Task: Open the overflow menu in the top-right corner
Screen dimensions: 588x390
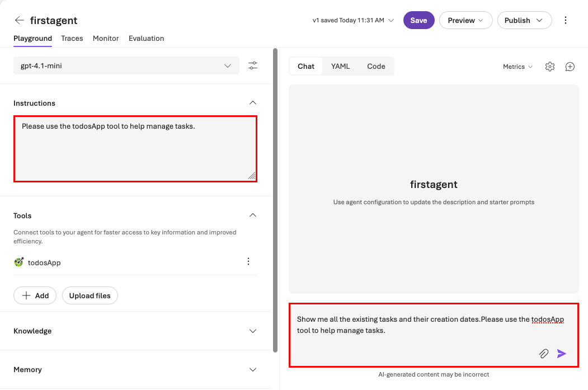Action: point(566,20)
